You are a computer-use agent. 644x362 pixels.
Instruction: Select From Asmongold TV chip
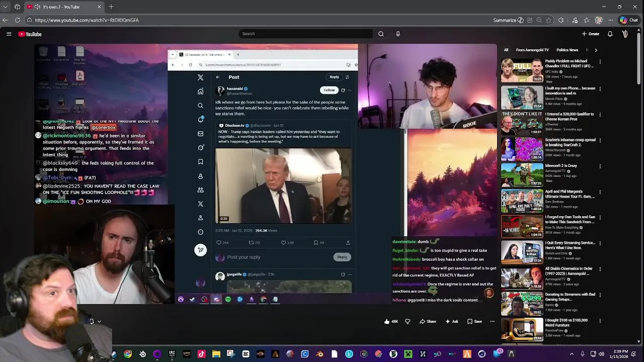point(532,50)
